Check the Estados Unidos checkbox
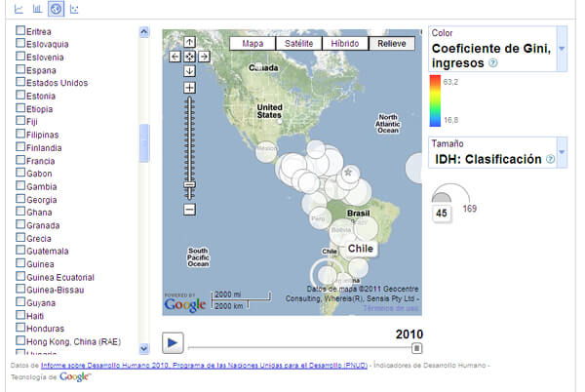The width and height of the screenshot is (585, 392). pos(20,83)
